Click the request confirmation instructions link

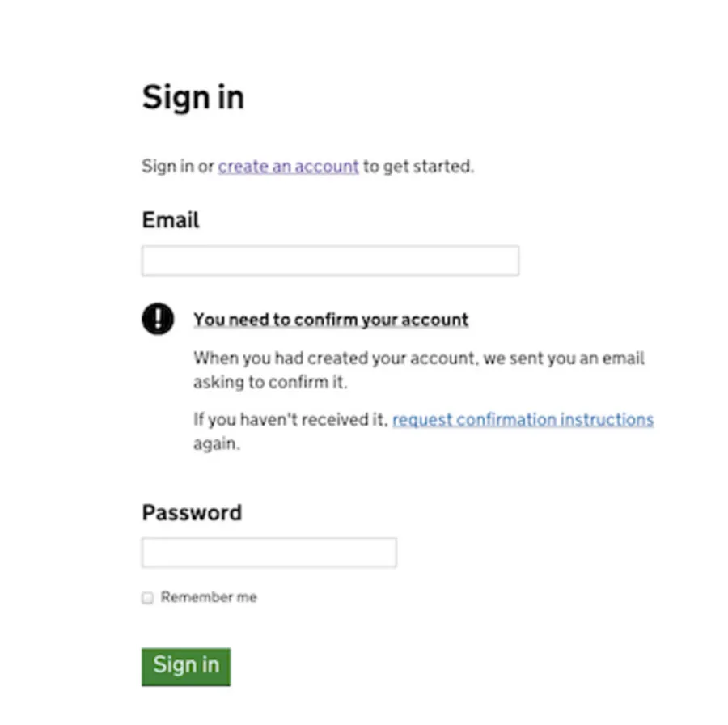(523, 420)
